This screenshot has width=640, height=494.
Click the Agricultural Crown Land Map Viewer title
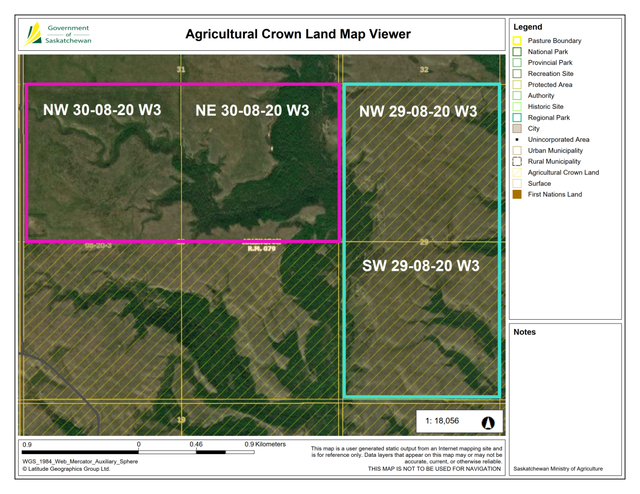click(298, 34)
